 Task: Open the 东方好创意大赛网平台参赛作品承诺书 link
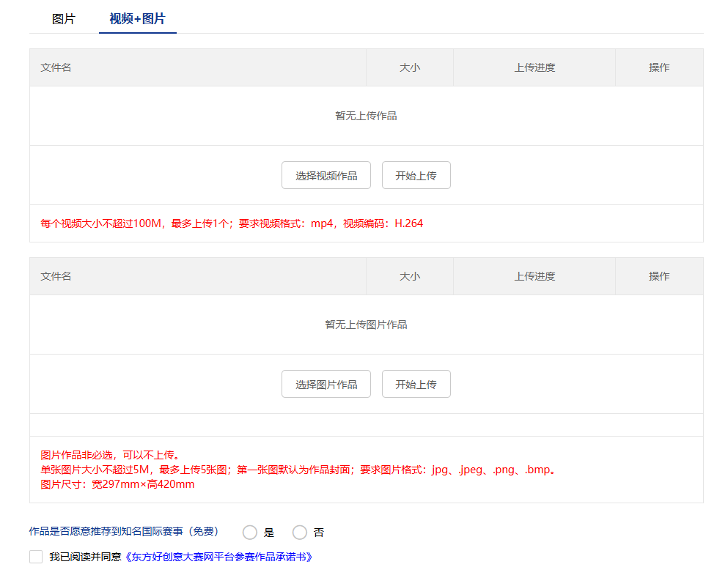pos(219,557)
